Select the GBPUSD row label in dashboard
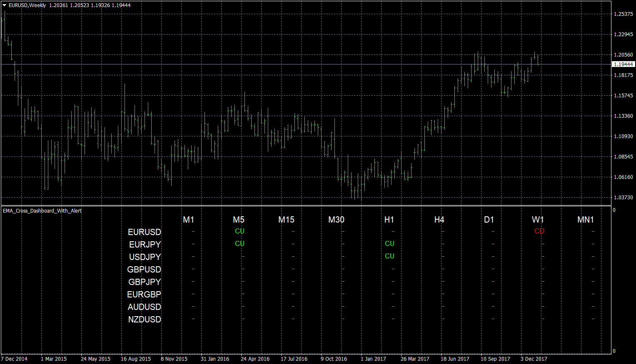636x364 pixels. [144, 270]
